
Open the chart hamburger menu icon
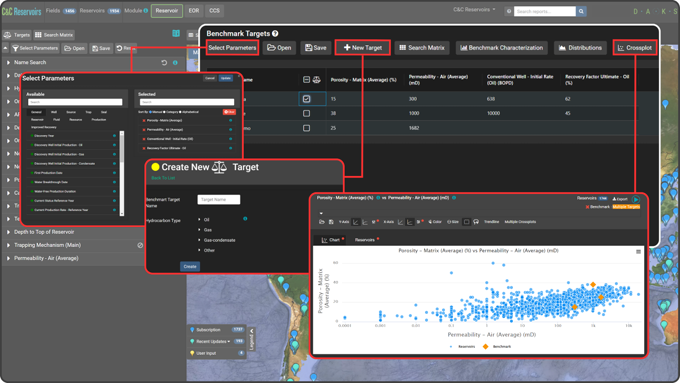pyautogui.click(x=638, y=252)
